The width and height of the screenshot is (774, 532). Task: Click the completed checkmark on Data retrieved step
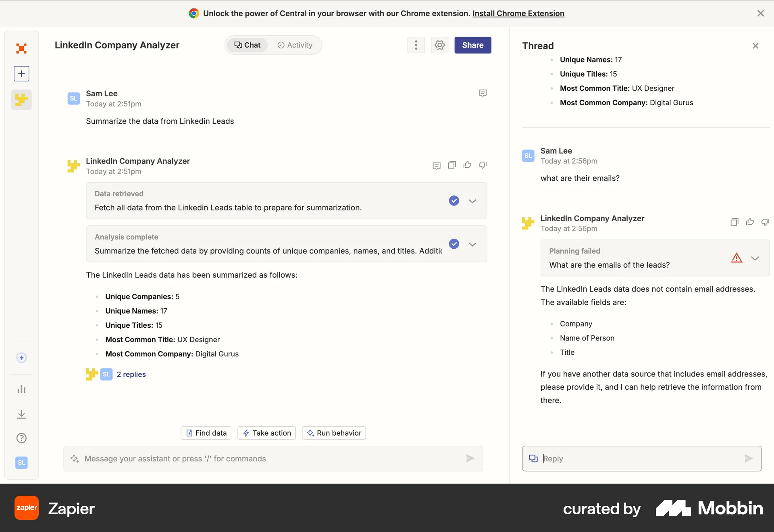click(454, 201)
